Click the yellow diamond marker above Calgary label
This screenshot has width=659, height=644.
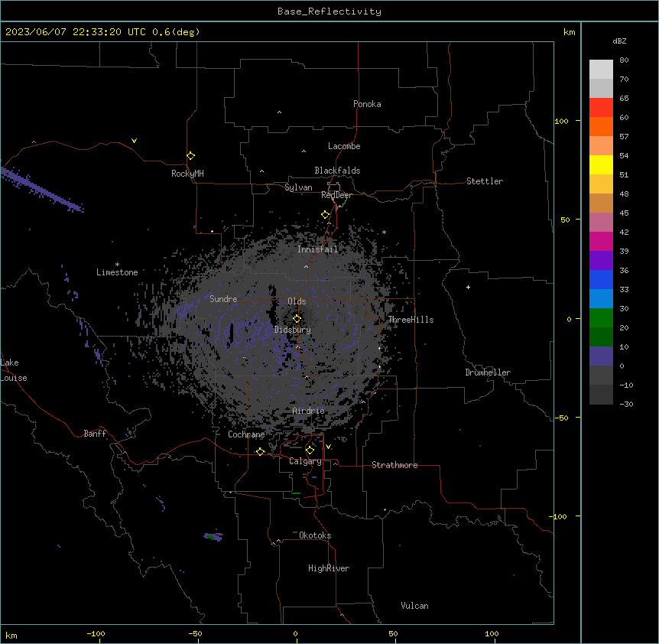(x=310, y=450)
